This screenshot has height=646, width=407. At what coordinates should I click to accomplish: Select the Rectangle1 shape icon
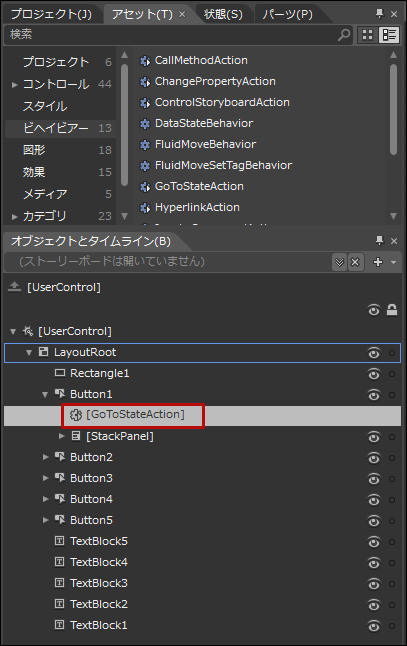point(60,373)
